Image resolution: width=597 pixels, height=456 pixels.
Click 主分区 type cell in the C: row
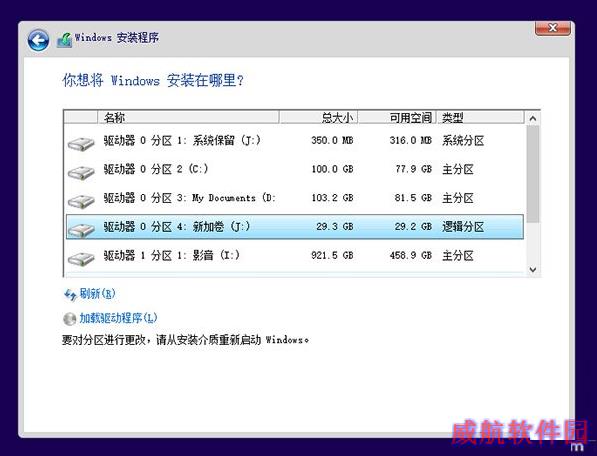458,169
